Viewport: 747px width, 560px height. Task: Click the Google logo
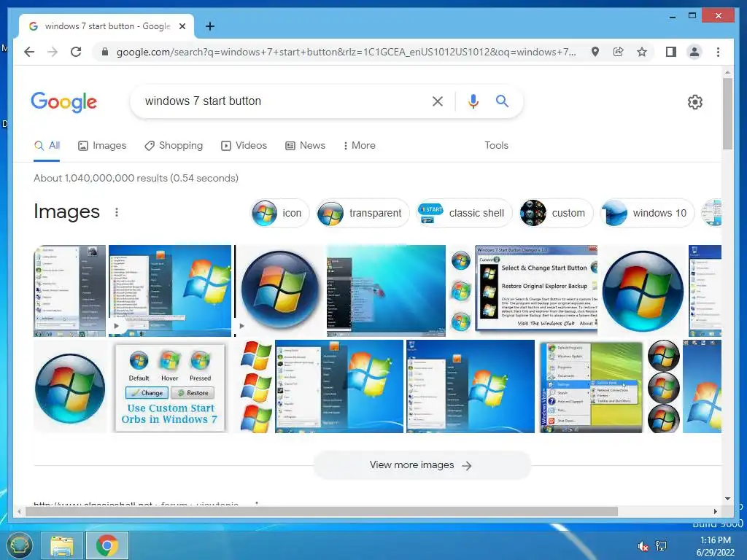(x=64, y=102)
